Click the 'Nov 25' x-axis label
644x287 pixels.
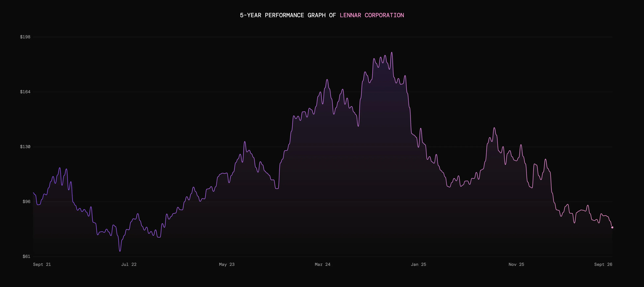click(x=516, y=265)
